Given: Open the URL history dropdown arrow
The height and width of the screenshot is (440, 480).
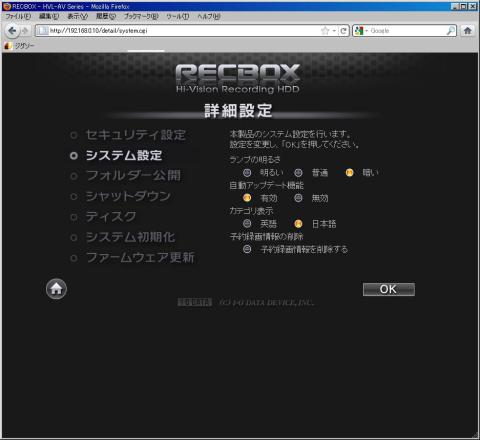Looking at the screenshot, I should pos(334,31).
